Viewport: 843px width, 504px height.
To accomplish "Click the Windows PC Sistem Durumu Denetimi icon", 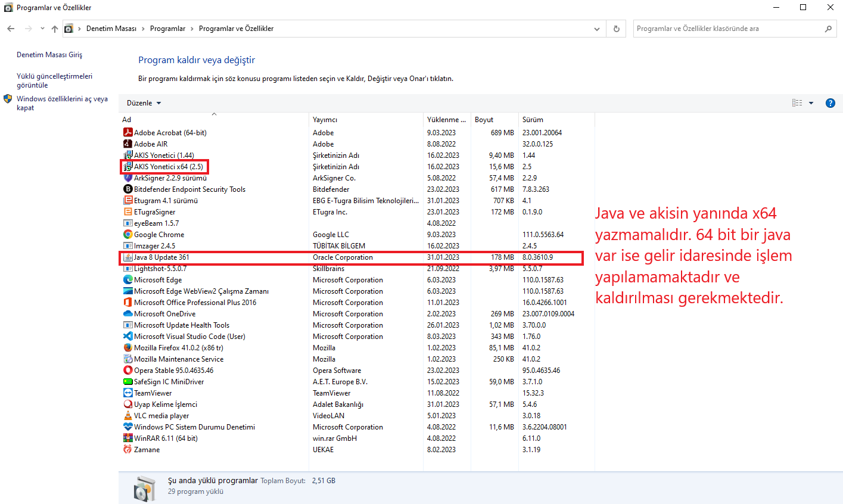I will [127, 427].
